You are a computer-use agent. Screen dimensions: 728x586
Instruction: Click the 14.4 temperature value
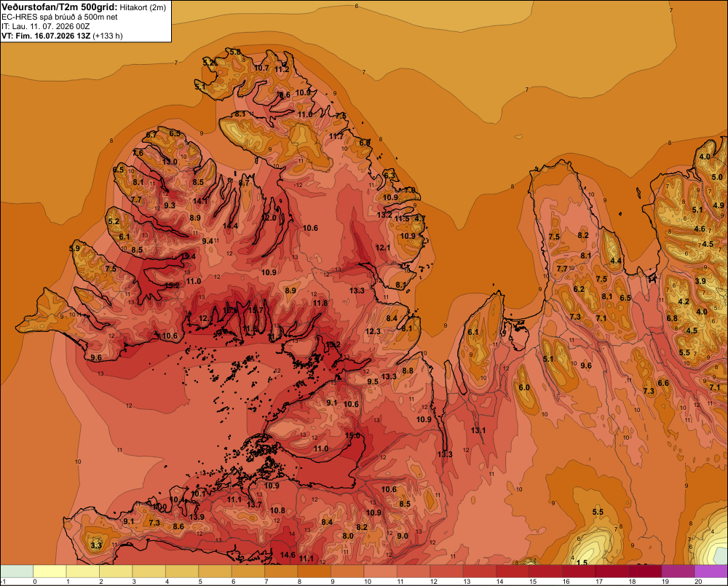tap(230, 226)
